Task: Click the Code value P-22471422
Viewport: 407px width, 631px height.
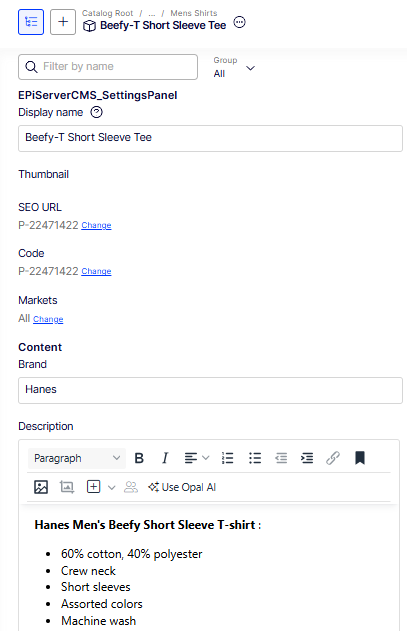Action: [48, 271]
